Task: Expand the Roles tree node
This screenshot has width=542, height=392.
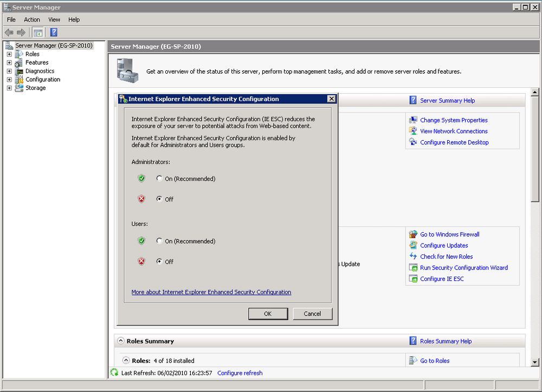Action: (9, 54)
